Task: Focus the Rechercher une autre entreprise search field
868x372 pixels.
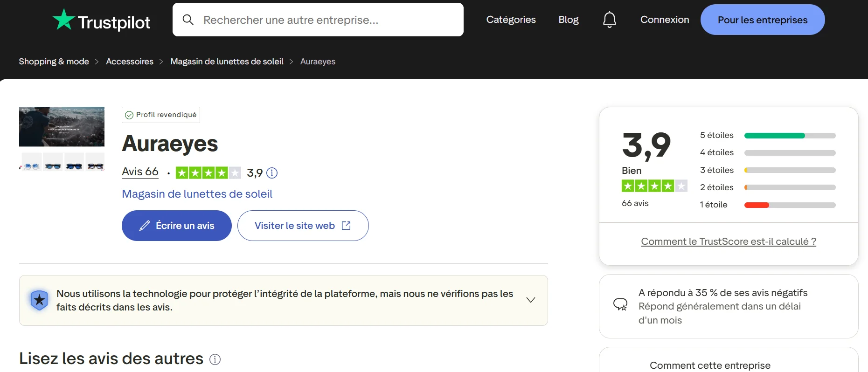Action: pyautogui.click(x=318, y=20)
